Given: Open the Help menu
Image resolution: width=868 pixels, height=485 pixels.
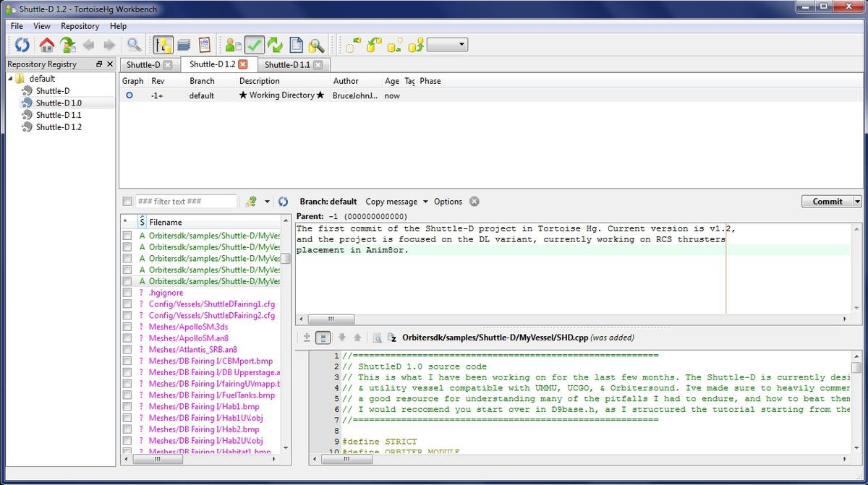Looking at the screenshot, I should pyautogui.click(x=118, y=26).
